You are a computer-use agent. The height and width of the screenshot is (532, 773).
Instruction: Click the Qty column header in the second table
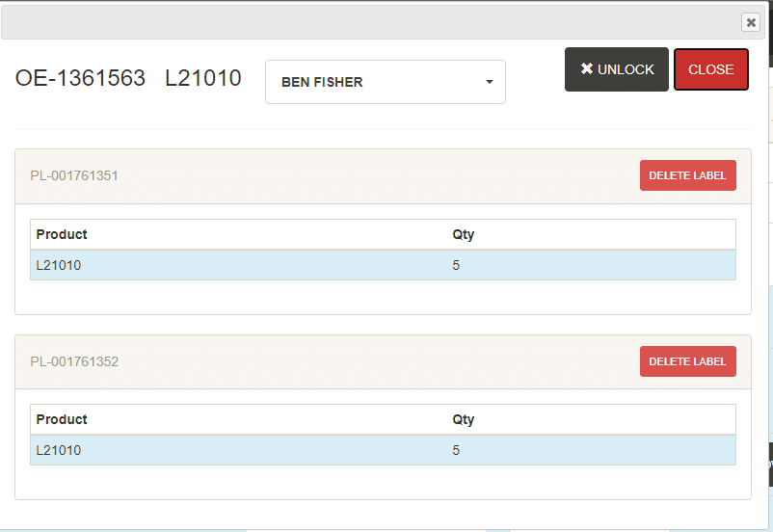pos(464,419)
